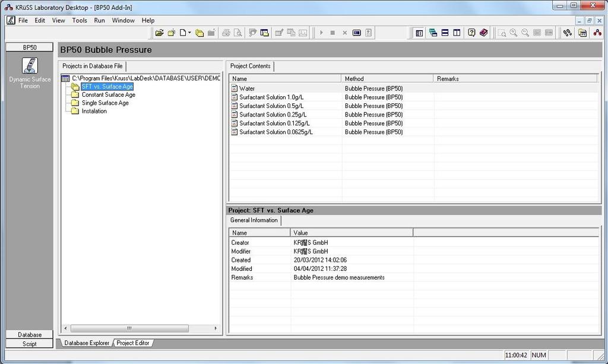
Task: Click the red KRÜSS molecule toolbar icon
Action: coord(597,33)
